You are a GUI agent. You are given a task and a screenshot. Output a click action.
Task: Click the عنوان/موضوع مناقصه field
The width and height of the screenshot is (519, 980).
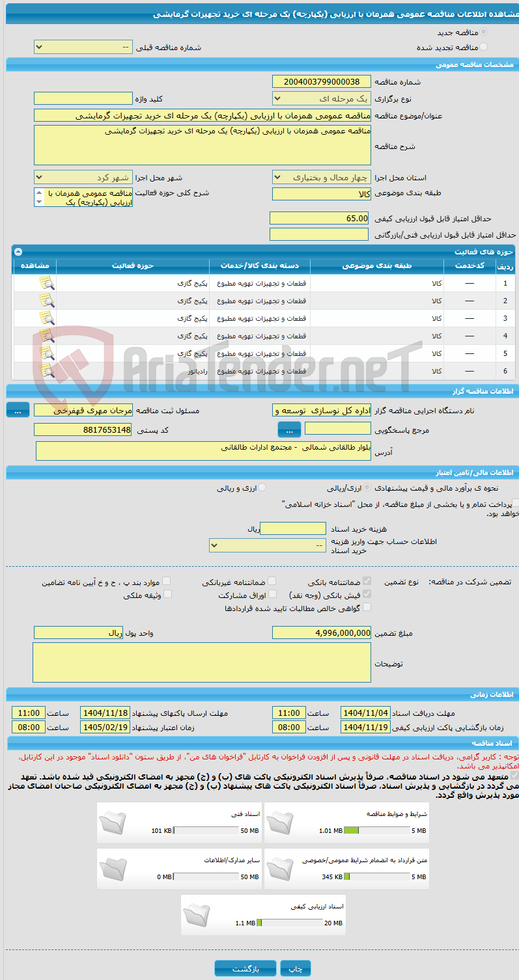point(203,115)
